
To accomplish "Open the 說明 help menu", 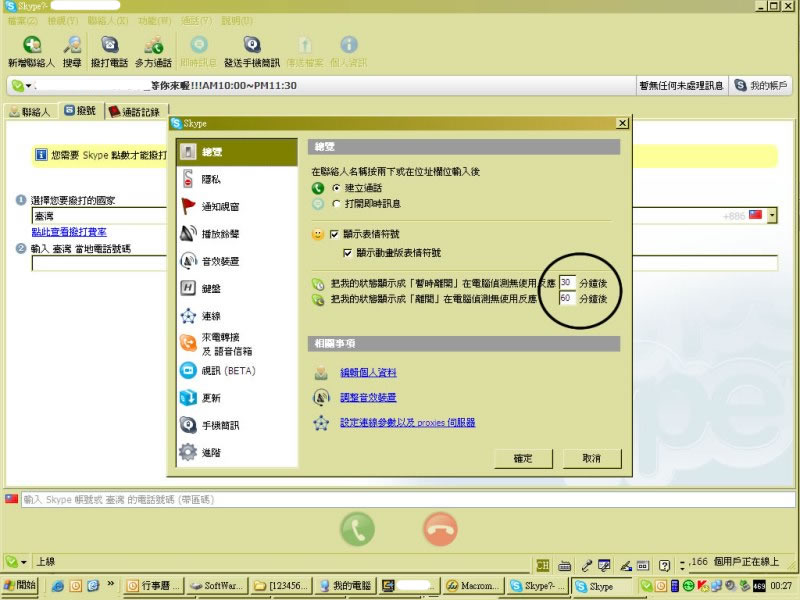I will 237,21.
